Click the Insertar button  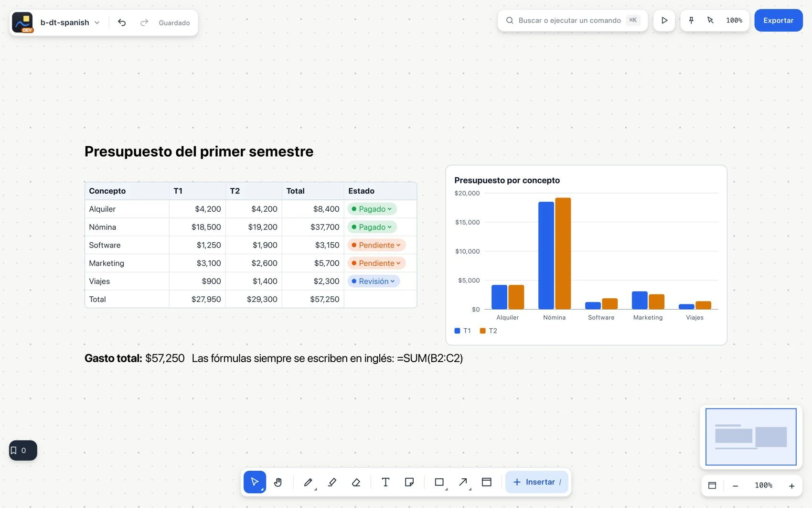(x=537, y=482)
